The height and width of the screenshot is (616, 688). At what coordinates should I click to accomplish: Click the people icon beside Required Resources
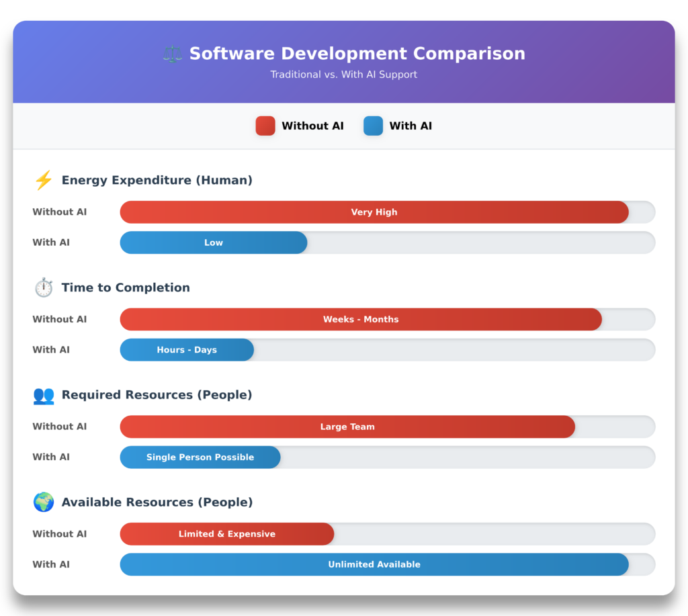point(44,395)
